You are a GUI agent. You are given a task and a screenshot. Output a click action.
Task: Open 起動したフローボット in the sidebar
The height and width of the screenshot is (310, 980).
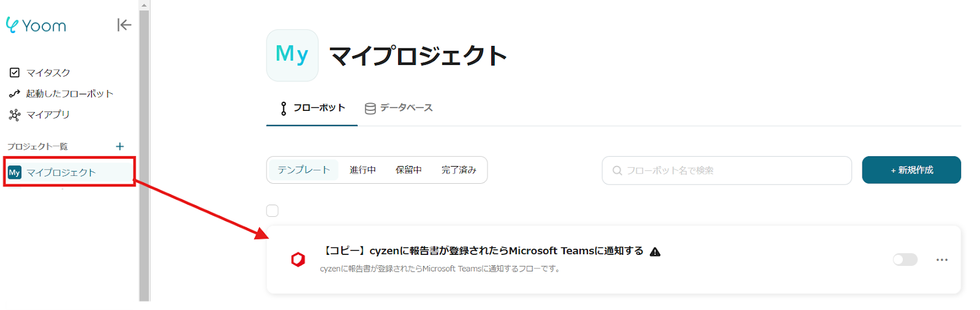[x=70, y=93]
